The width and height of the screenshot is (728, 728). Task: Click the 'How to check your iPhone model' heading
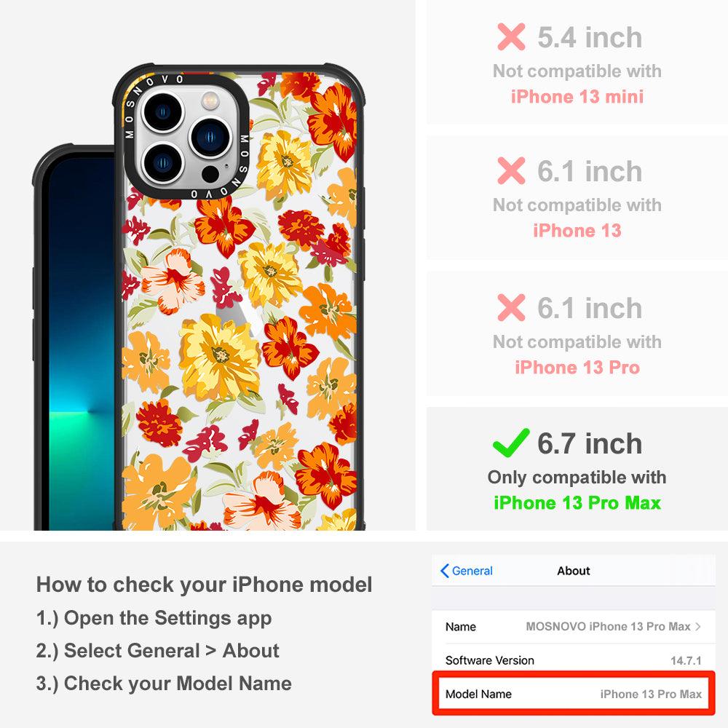[x=205, y=585]
